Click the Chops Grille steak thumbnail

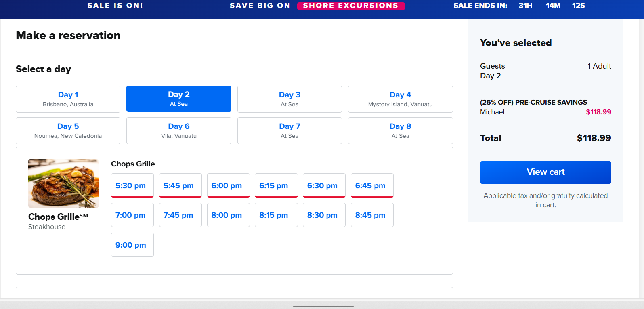pos(63,183)
